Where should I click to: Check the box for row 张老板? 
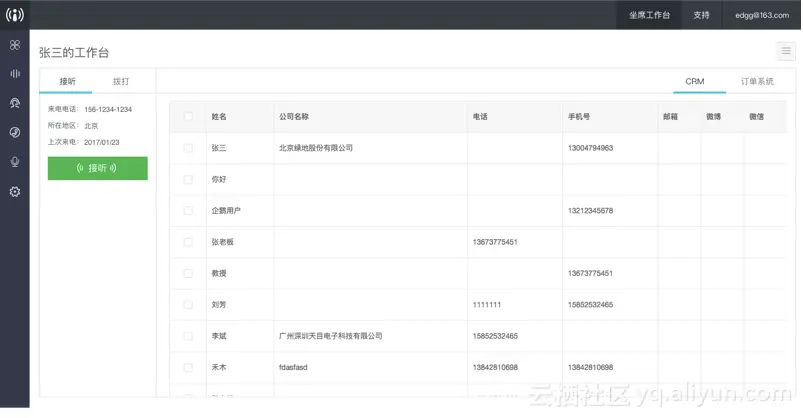(x=188, y=242)
